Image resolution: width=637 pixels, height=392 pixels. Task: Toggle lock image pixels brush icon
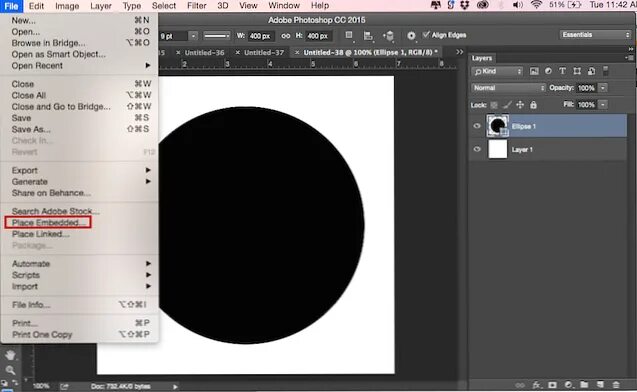[507, 105]
